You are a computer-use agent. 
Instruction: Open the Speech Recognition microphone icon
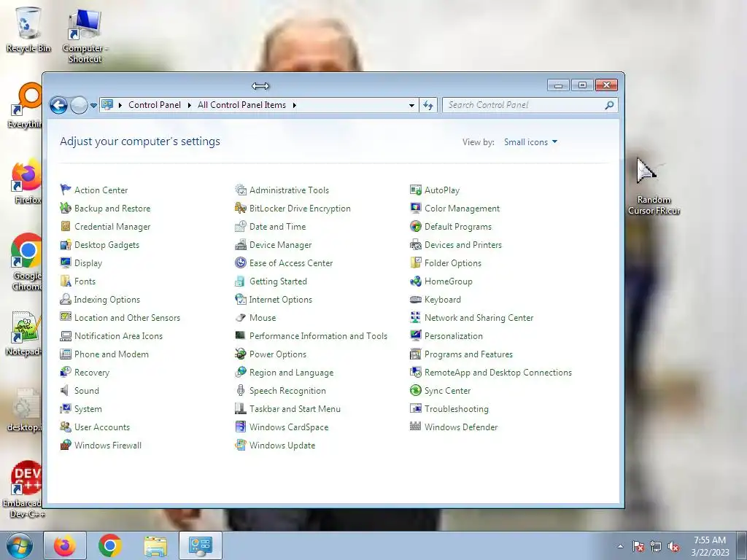click(x=241, y=391)
